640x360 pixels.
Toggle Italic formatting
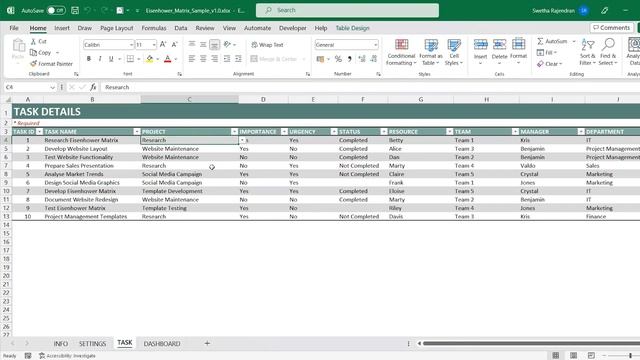[x=100, y=59]
